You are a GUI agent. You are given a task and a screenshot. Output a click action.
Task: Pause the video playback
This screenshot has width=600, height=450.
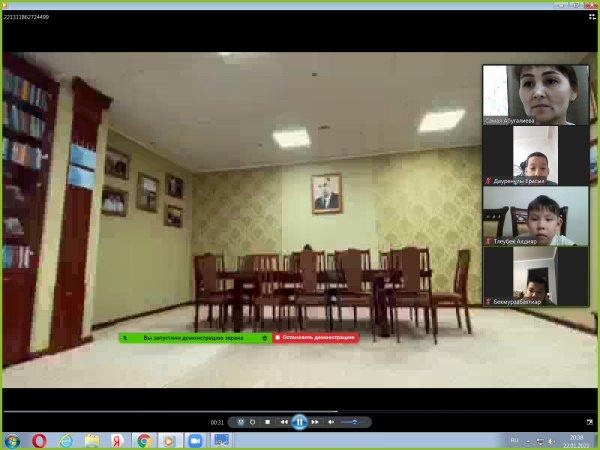(299, 422)
